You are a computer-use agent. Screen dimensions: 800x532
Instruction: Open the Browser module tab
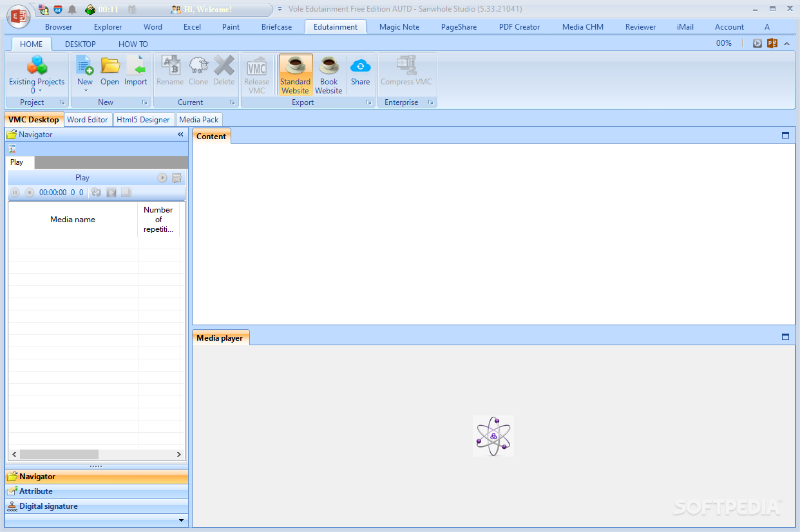pyautogui.click(x=59, y=27)
